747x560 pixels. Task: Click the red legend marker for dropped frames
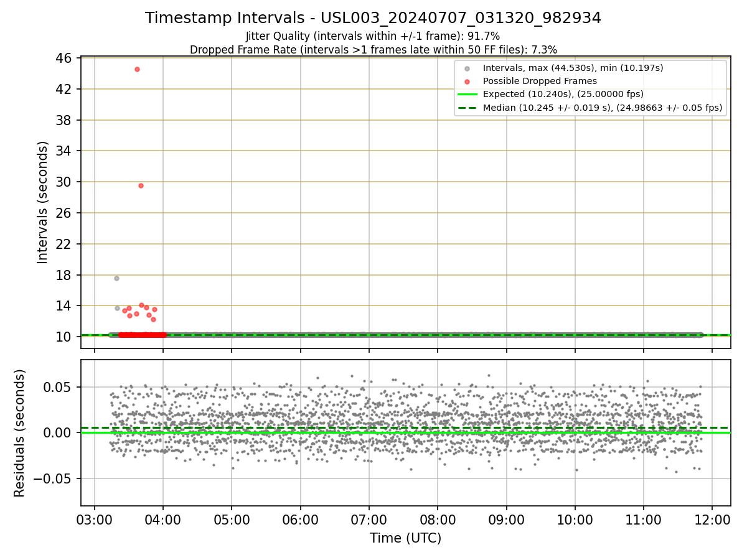point(467,82)
